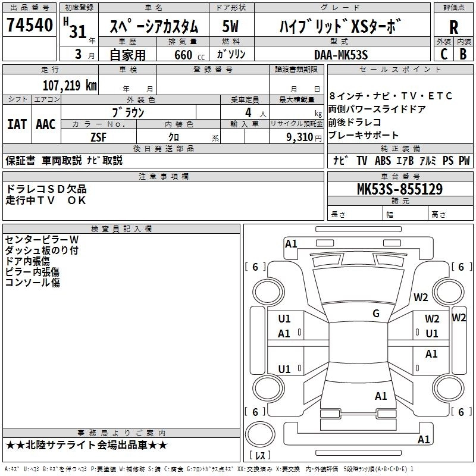Click sales point 前後ドラレコ
This screenshot has height=476, width=476.
click(355, 123)
